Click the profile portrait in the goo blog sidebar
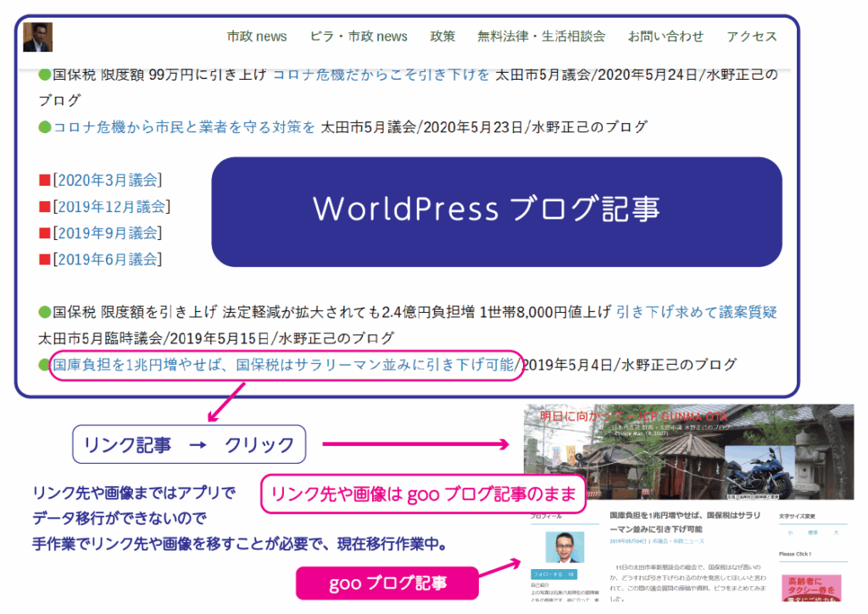This screenshot has height=614, width=868. point(564,547)
